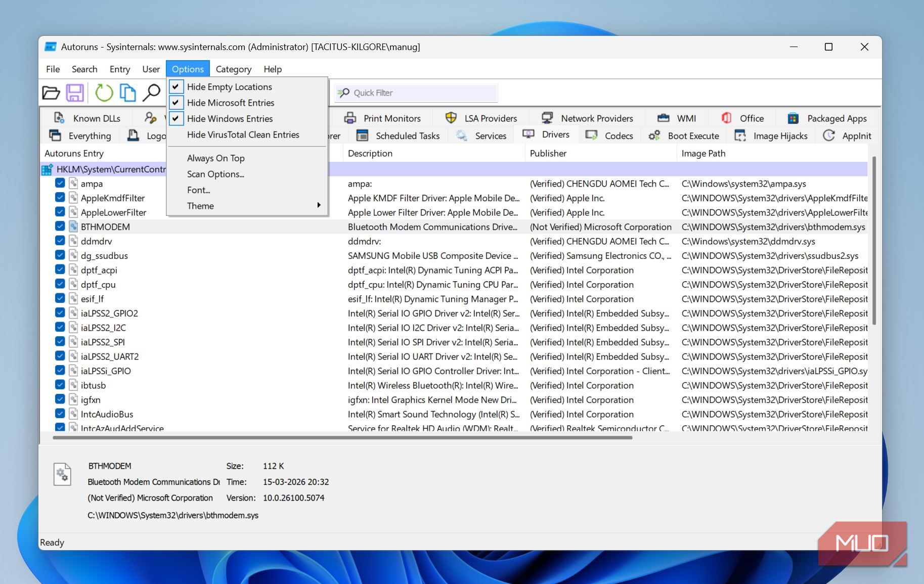Click the Everything tab icon

(x=55, y=136)
